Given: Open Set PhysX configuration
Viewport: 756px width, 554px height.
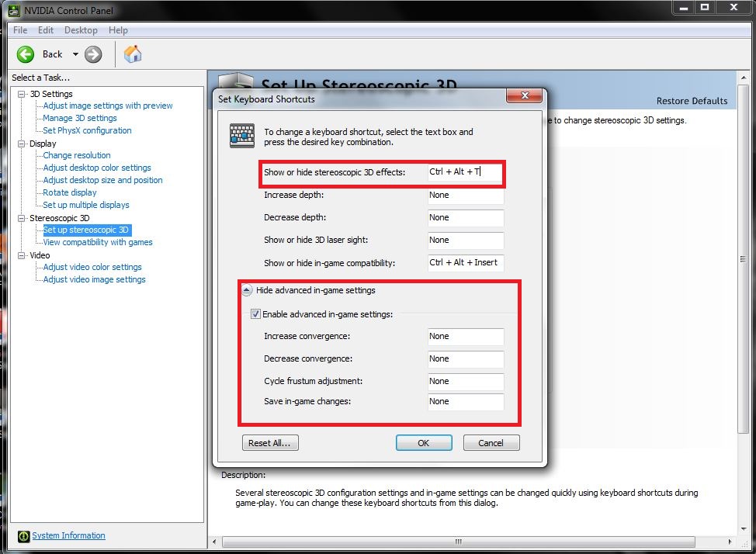Looking at the screenshot, I should pos(87,130).
